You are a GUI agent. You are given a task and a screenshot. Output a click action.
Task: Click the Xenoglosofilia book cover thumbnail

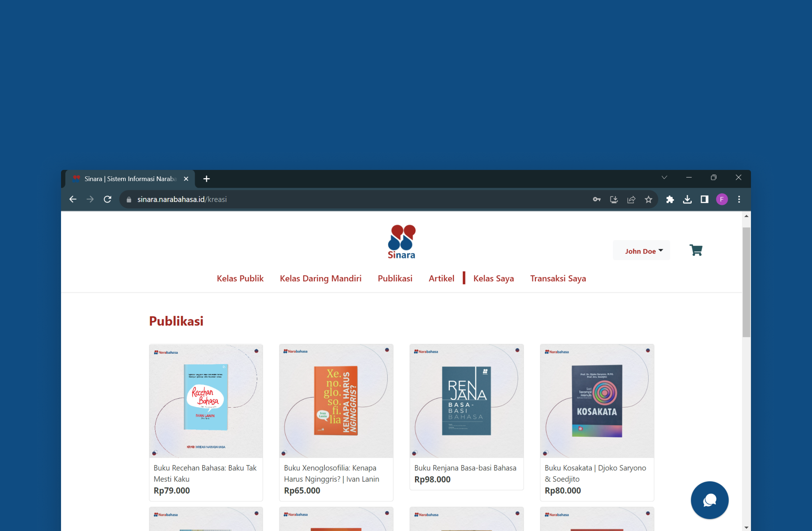336,401
